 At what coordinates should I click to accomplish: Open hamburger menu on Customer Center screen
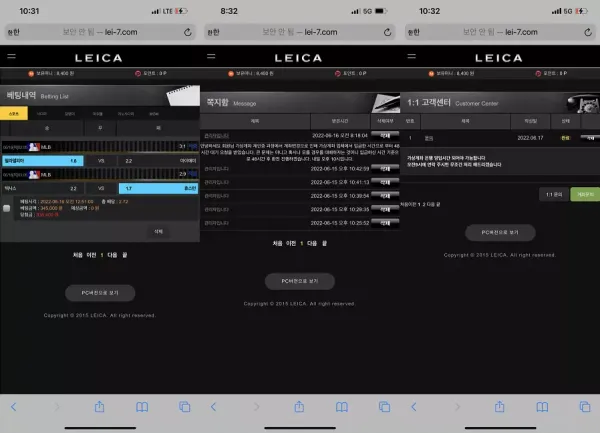[x=412, y=56]
